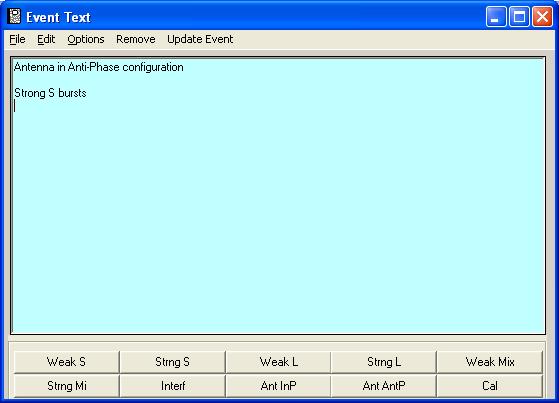The image size is (559, 403).
Task: Maximize the Event Text window
Action: pos(519,17)
